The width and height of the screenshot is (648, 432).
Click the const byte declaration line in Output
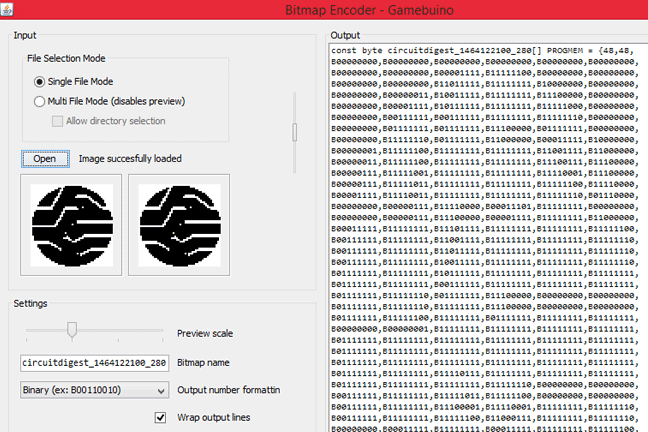(x=482, y=50)
